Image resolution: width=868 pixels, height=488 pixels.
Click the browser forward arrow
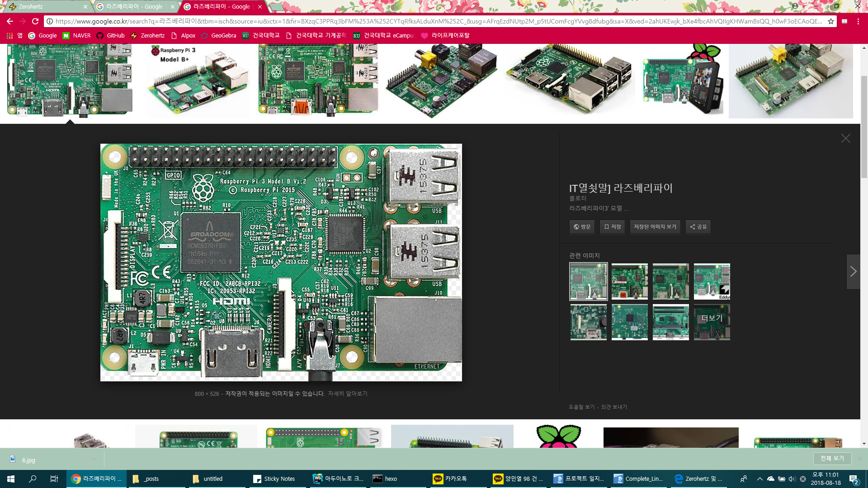point(23,21)
